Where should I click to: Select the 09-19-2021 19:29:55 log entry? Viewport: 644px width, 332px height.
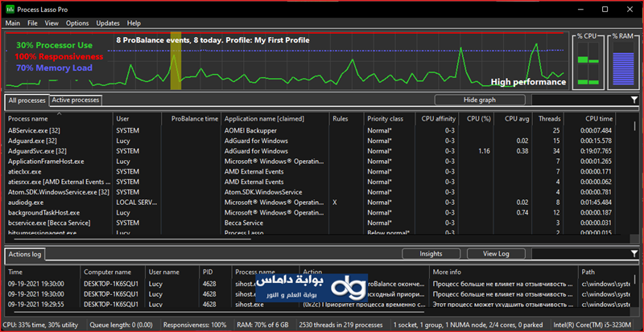pyautogui.click(x=319, y=305)
